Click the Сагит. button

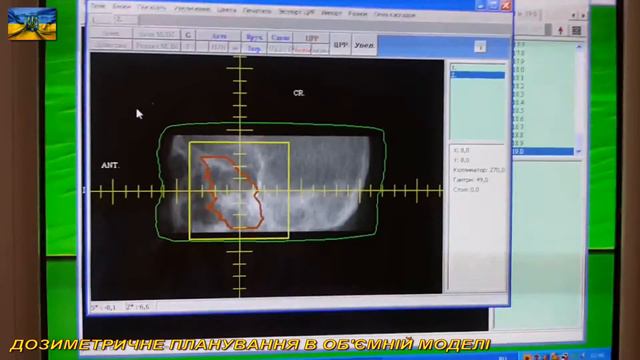[280, 38]
